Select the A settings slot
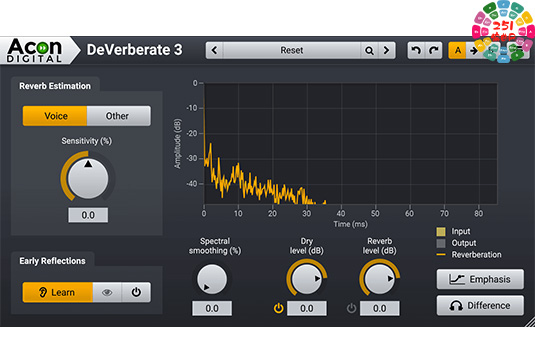This screenshot has width=535, height=363. (x=457, y=50)
